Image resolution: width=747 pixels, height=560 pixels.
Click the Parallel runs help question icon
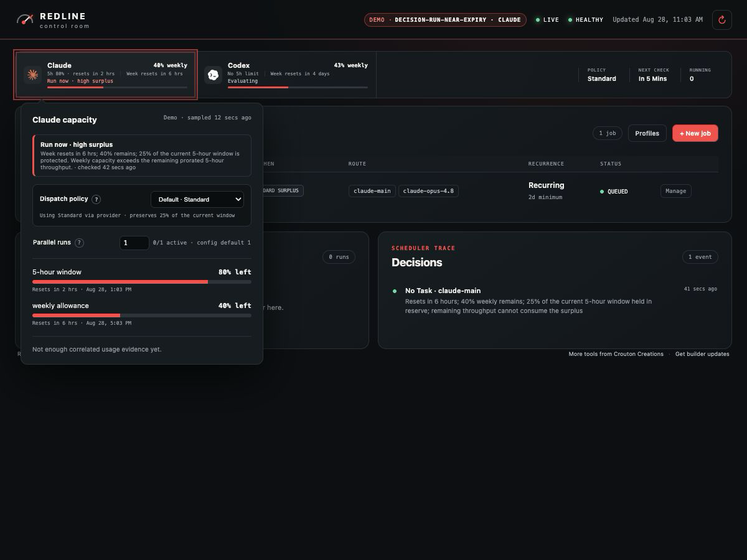point(79,243)
